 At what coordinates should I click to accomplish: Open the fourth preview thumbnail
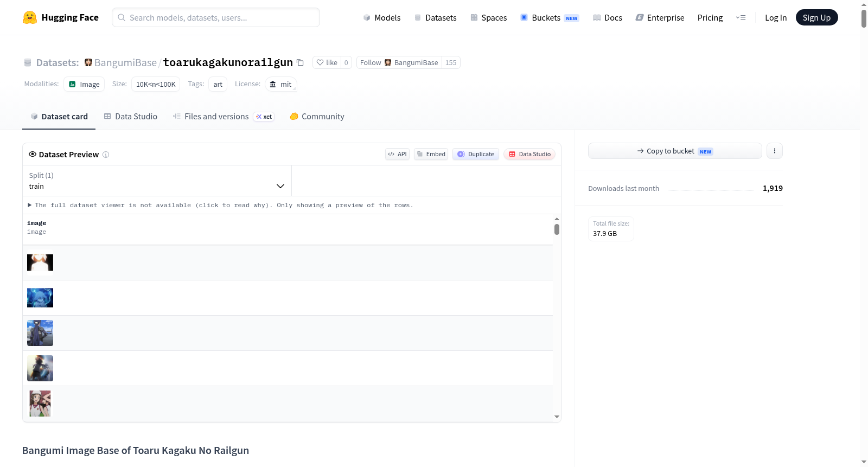(40, 368)
